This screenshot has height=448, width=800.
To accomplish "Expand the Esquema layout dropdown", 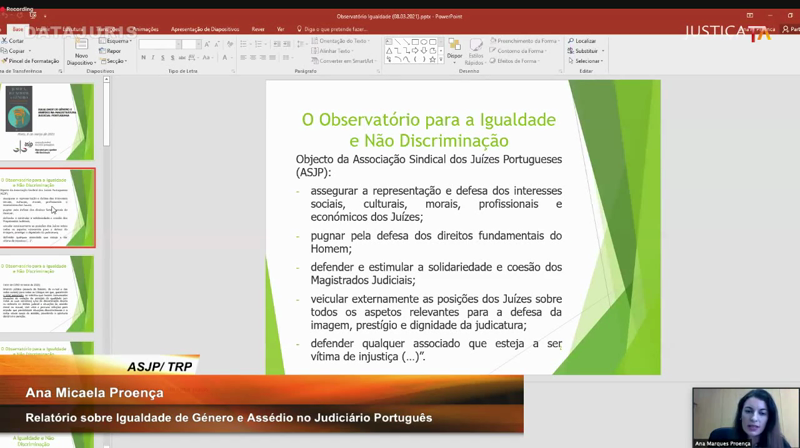I will 117,41.
